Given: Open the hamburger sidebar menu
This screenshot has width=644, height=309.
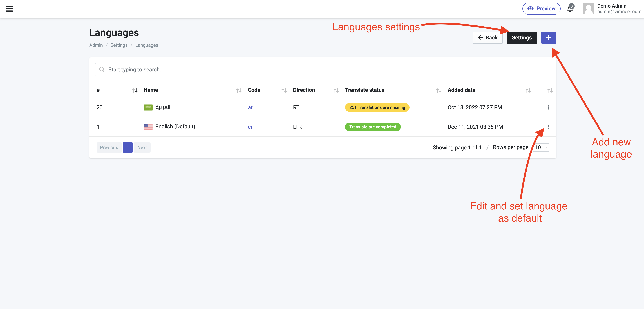Looking at the screenshot, I should (9, 9).
